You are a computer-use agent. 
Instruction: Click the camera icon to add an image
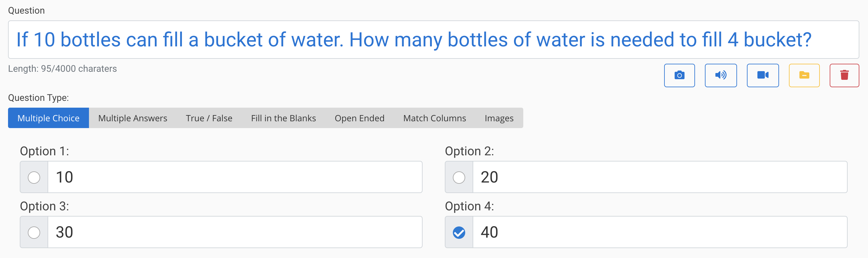pyautogui.click(x=679, y=75)
